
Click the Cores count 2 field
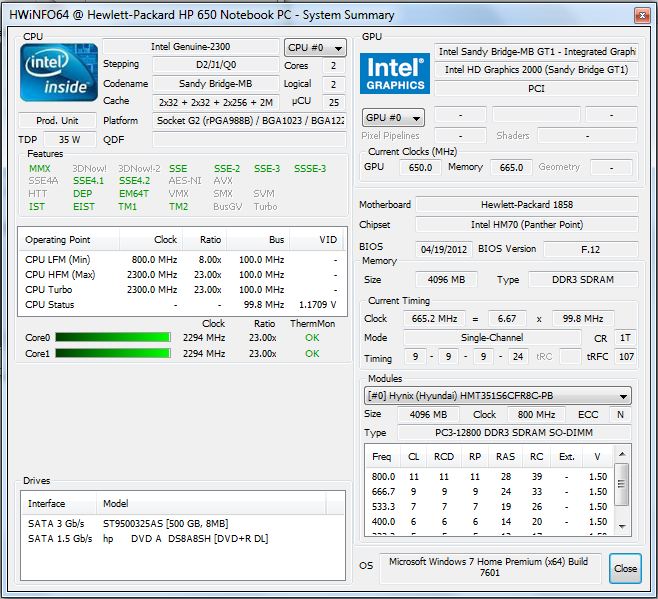[x=333, y=66]
